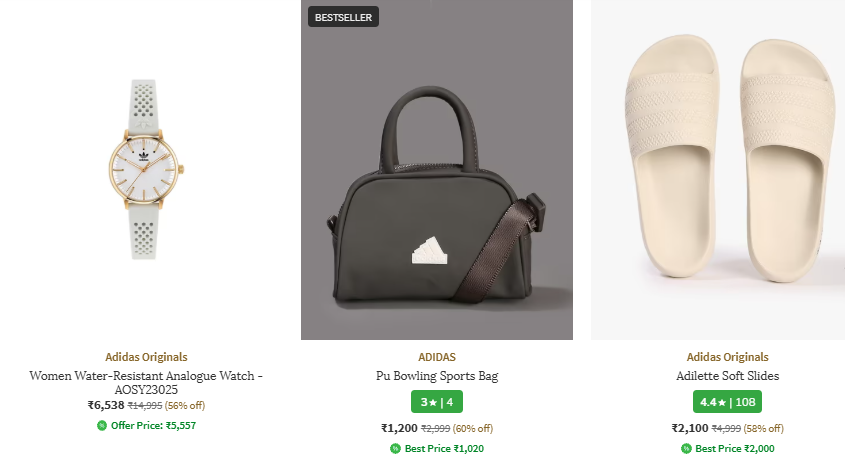Click the Pu Bowling Sports Bag title
The height and width of the screenshot is (471, 845).
coord(437,376)
